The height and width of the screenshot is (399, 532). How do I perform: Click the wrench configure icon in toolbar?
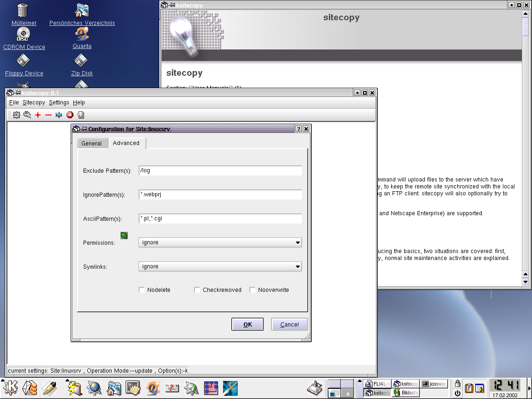click(27, 115)
